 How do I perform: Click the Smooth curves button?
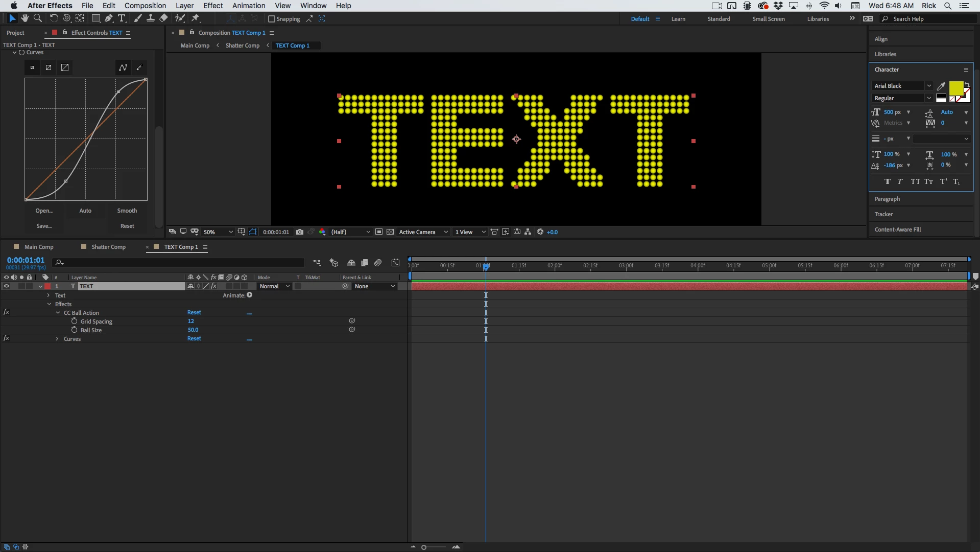click(x=127, y=211)
